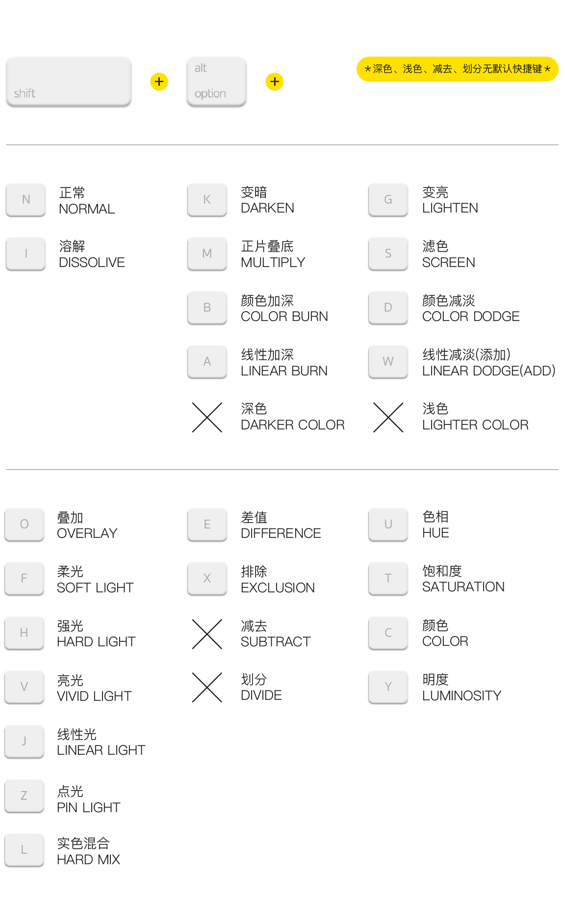Click the M key beside Multiply
Image resolution: width=565 pixels, height=924 pixels.
point(207,254)
